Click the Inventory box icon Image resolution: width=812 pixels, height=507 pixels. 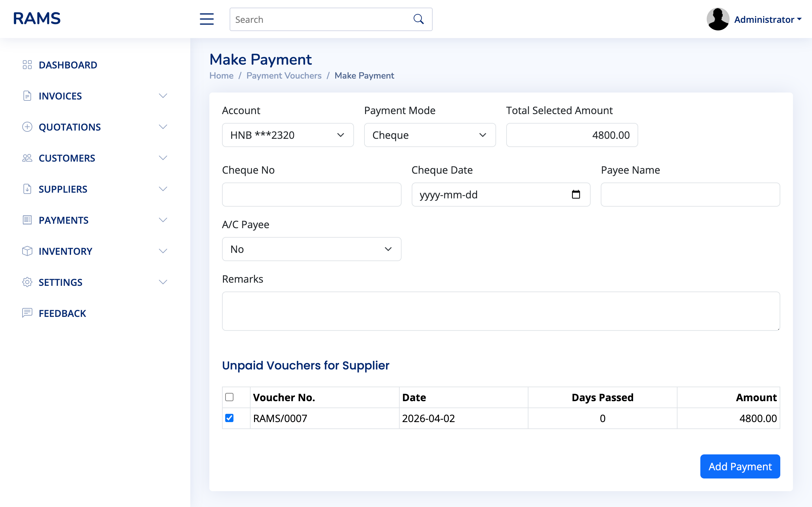[x=27, y=251]
